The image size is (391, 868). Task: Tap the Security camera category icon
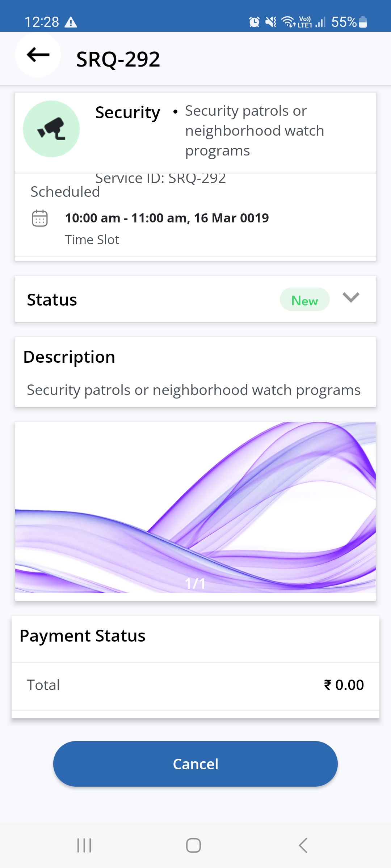click(x=51, y=129)
